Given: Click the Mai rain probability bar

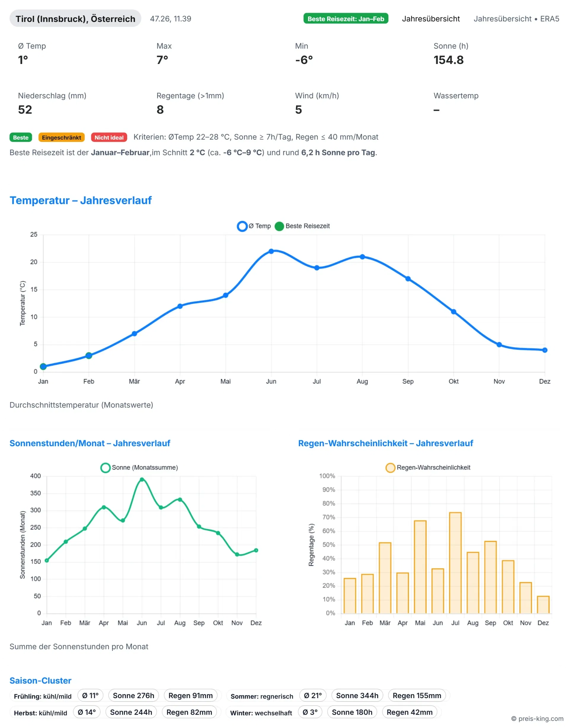Looking at the screenshot, I should click(420, 567).
